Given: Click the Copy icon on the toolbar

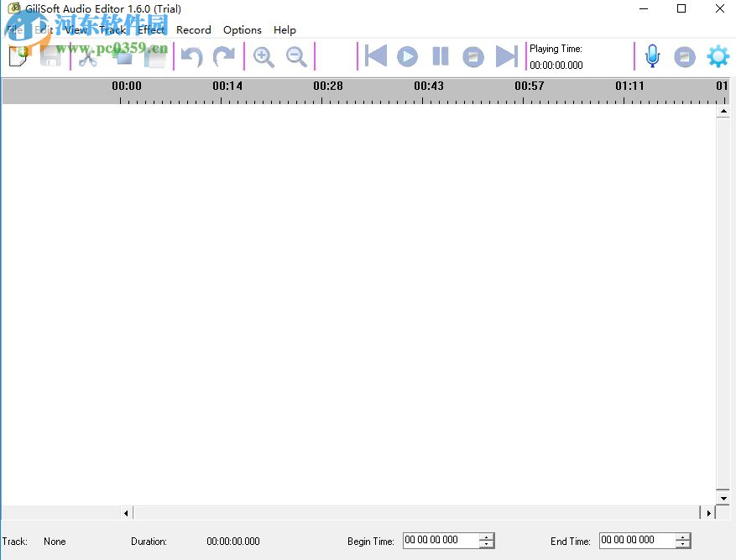Looking at the screenshot, I should [x=122, y=57].
